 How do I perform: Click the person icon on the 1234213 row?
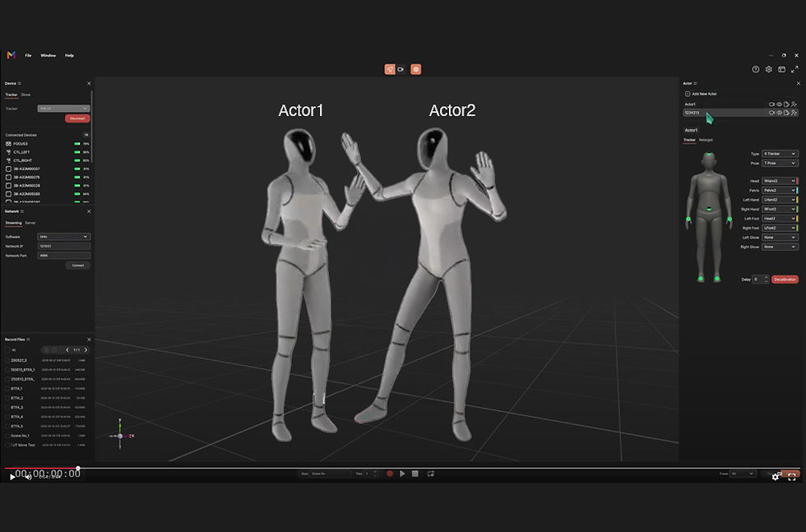[794, 113]
